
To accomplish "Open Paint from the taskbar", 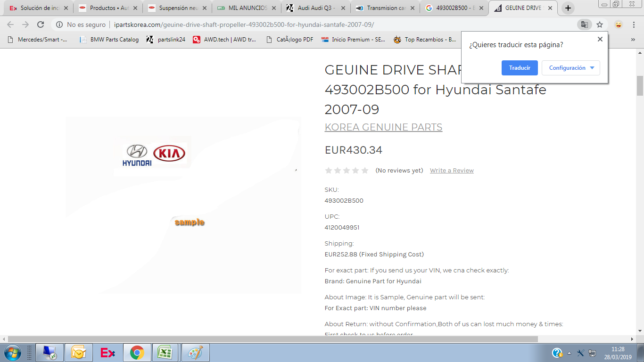I will click(195, 353).
